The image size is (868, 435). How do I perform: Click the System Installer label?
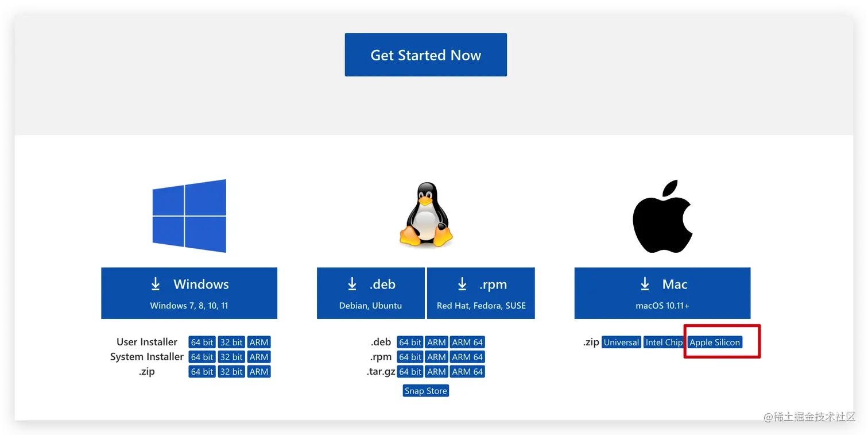[x=147, y=357]
